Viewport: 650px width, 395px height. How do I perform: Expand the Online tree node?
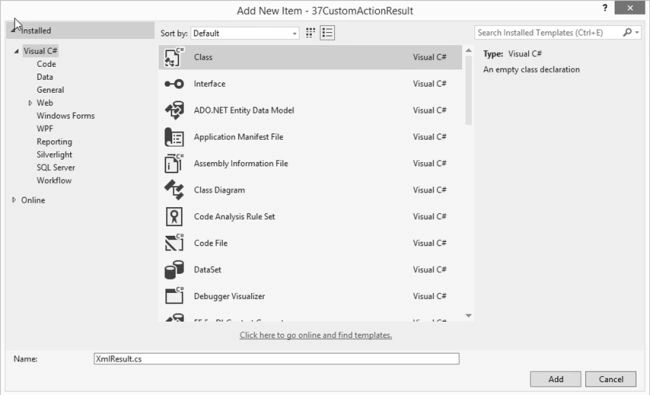pos(14,200)
